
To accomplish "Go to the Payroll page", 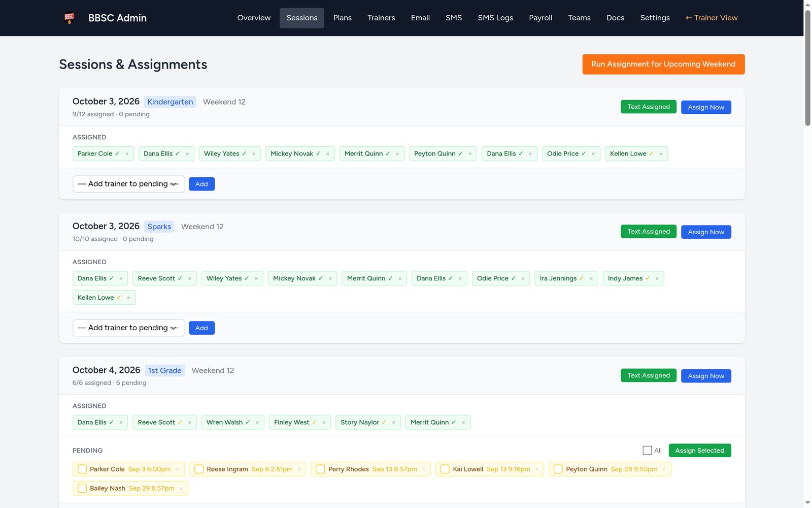I will 540,18.
